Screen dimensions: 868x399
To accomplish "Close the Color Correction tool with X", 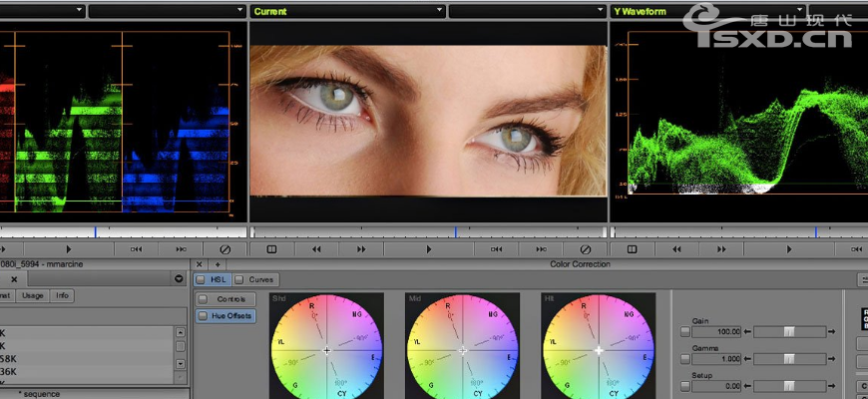I will point(200,264).
